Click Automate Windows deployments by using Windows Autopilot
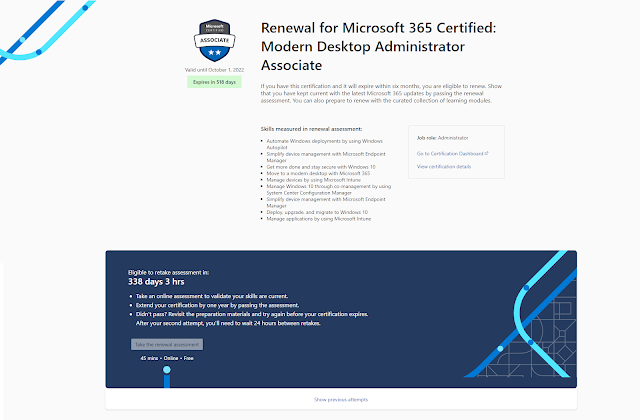 pos(324,144)
